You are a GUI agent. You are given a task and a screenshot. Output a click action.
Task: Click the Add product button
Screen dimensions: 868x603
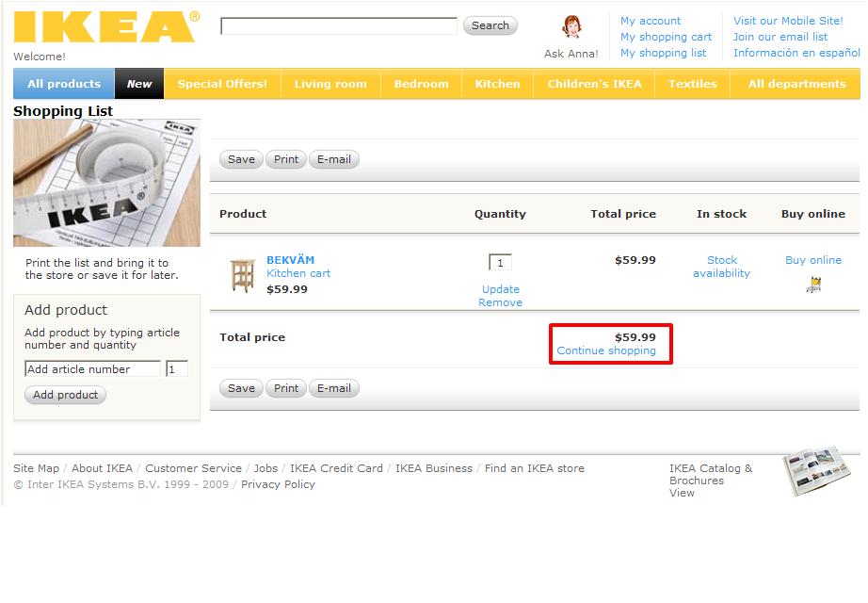(x=65, y=395)
